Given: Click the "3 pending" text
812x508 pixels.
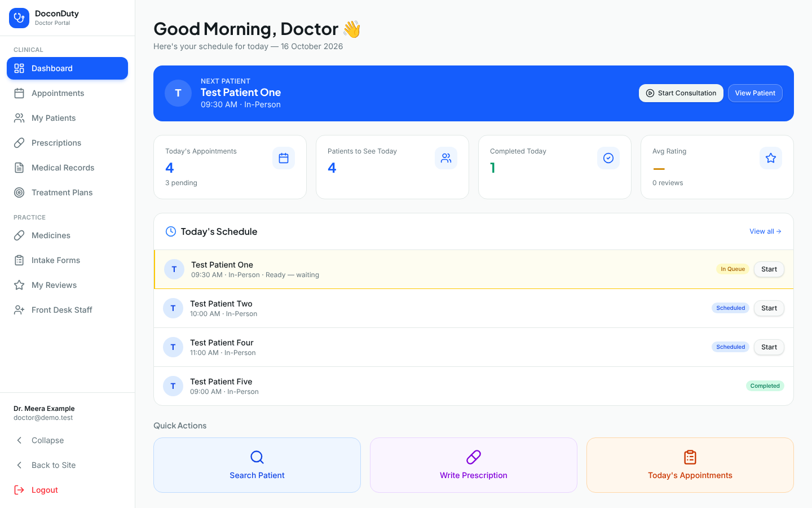Looking at the screenshot, I should 181,183.
